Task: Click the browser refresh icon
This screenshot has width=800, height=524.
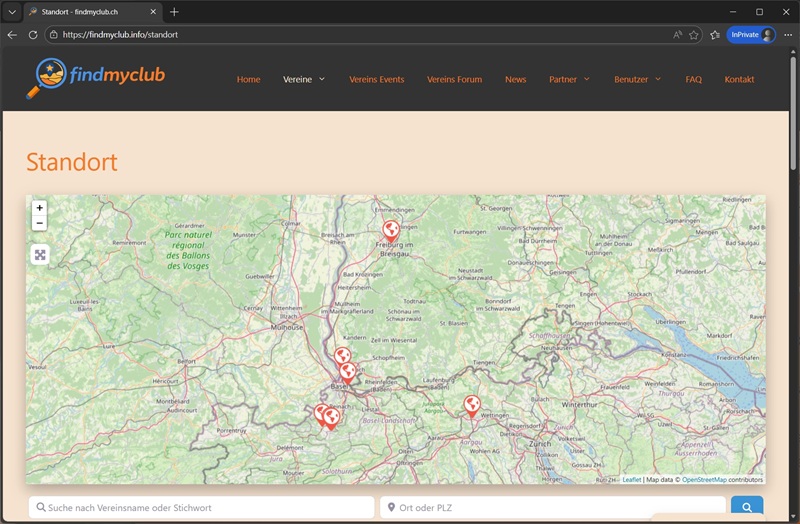Action: coord(33,34)
